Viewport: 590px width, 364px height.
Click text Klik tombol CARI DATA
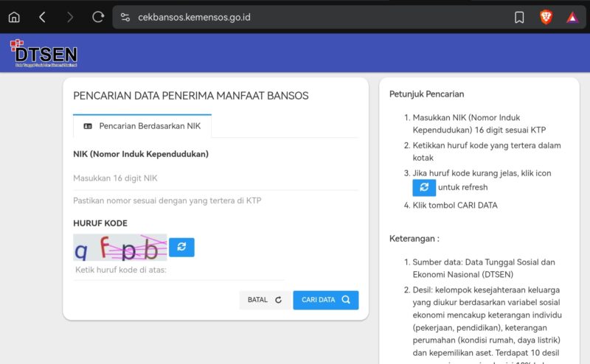click(x=455, y=206)
